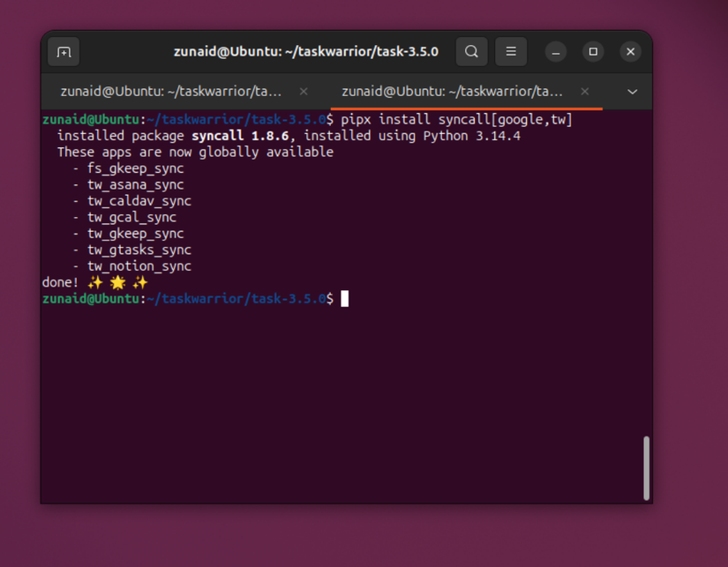The height and width of the screenshot is (567, 728).
Task: Click the window title taskwarrior/task-3.5.0
Action: (306, 51)
